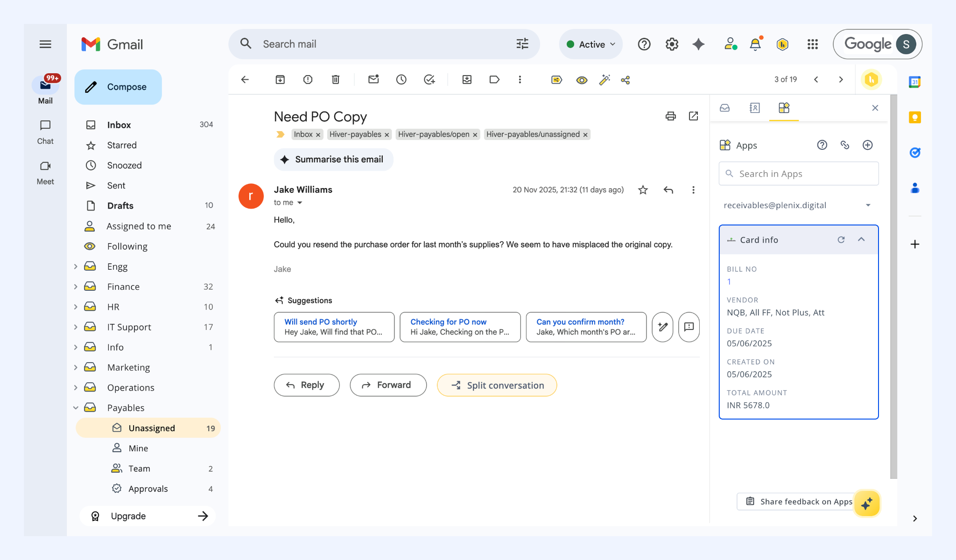The image size is (956, 560).
Task: Expand the 'to me' recipient details
Action: click(300, 203)
